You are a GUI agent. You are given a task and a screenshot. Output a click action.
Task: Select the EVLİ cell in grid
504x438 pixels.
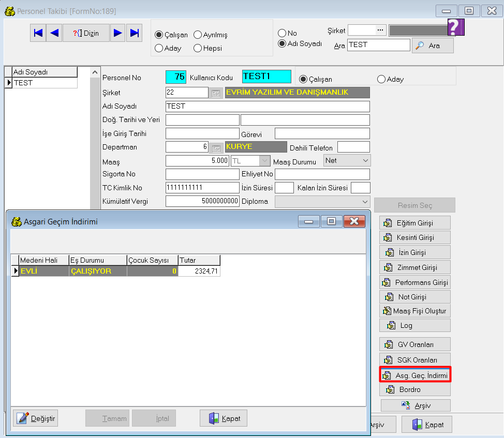43,271
